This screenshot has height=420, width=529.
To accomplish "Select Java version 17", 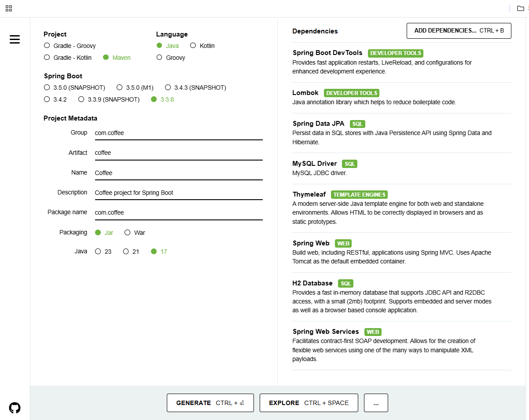I will coord(159,252).
